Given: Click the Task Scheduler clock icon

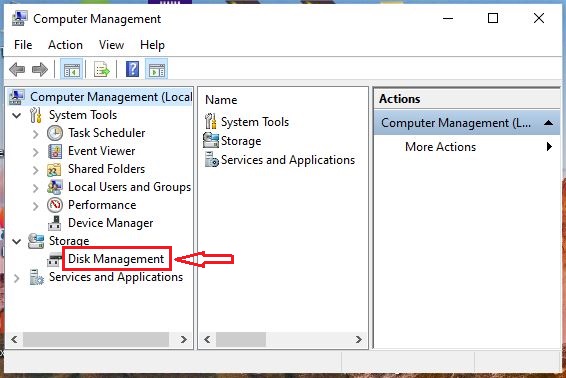Looking at the screenshot, I should [55, 133].
